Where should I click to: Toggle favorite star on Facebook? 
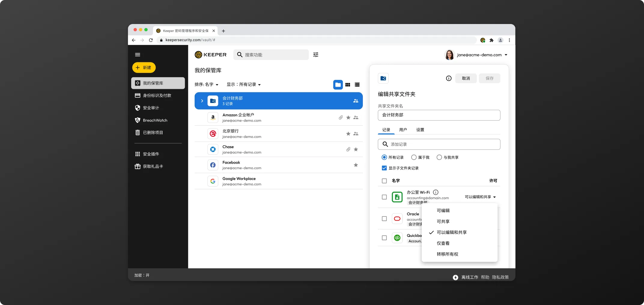click(356, 165)
